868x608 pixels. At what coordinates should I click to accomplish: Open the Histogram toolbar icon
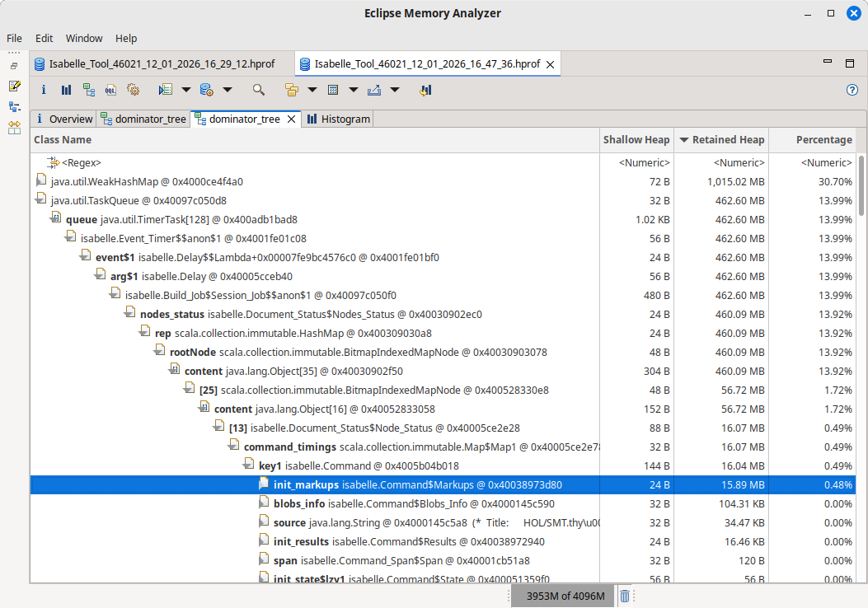[x=66, y=90]
